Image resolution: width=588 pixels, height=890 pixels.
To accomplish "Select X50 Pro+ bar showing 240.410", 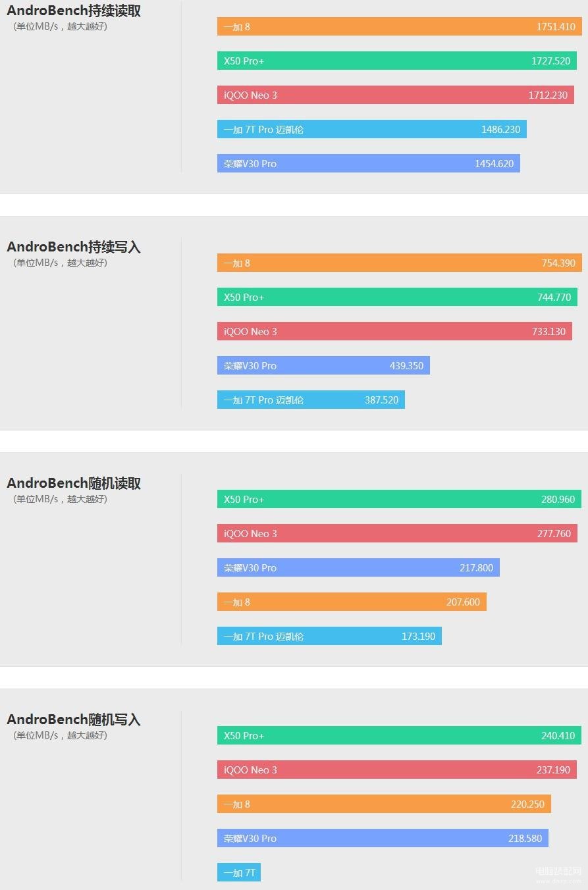I will pos(399,736).
